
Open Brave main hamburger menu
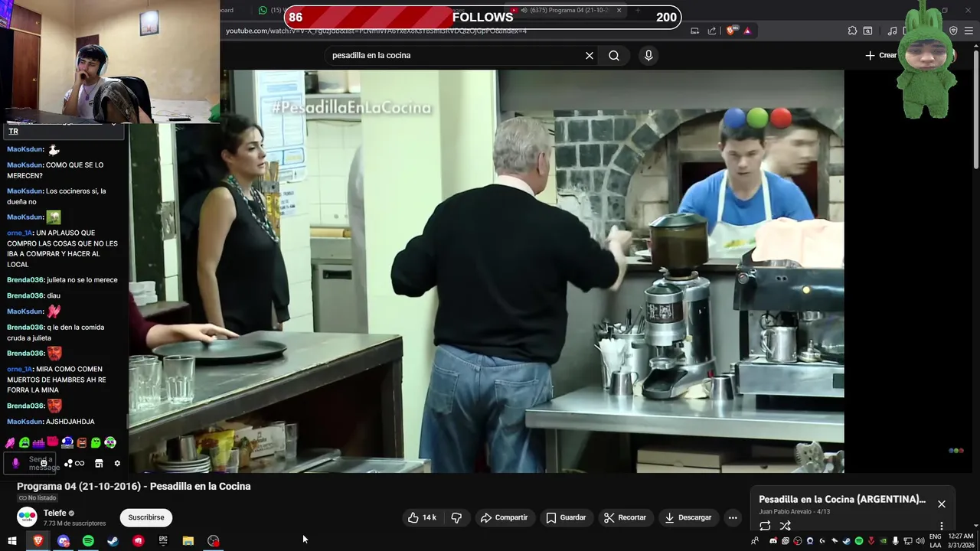[x=969, y=31]
